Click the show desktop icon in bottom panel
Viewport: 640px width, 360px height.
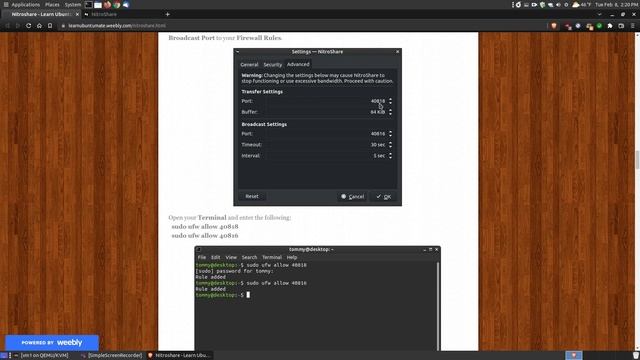coord(4,356)
